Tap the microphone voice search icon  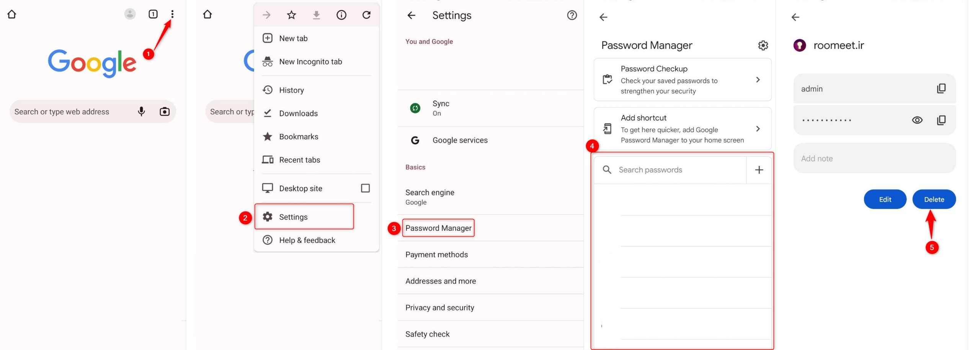(141, 111)
